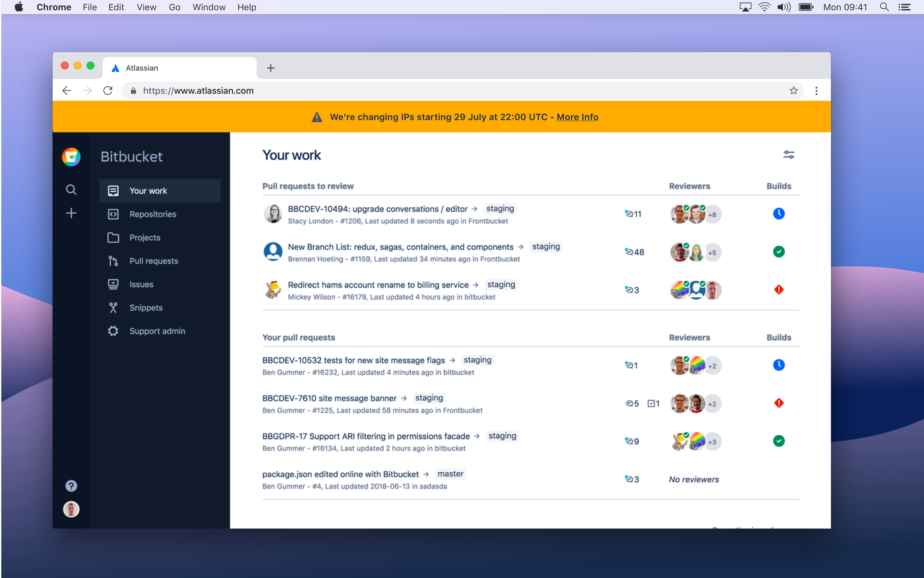Click the address bar URL field
Image resolution: width=924 pixels, height=578 pixels.
point(462,91)
